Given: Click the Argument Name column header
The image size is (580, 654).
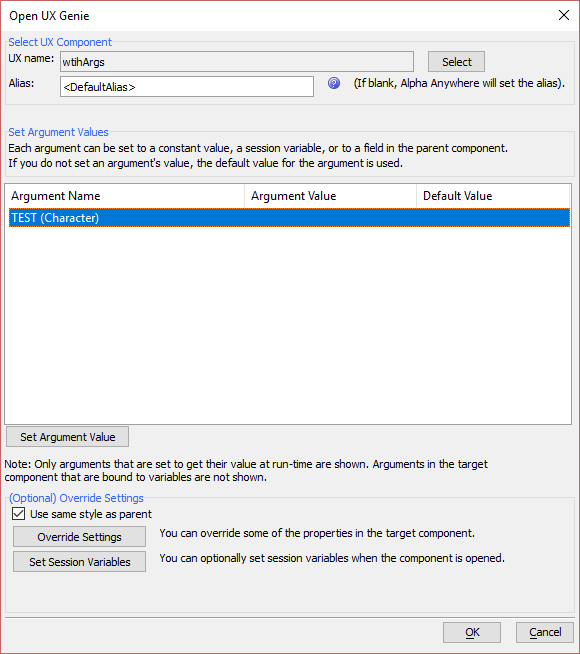Looking at the screenshot, I should pos(125,196).
